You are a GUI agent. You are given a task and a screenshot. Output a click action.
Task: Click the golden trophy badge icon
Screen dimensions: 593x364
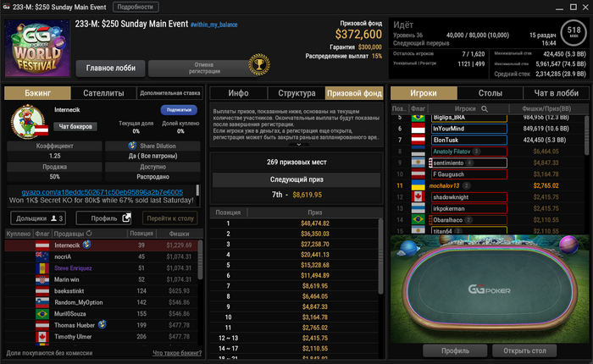(x=259, y=64)
